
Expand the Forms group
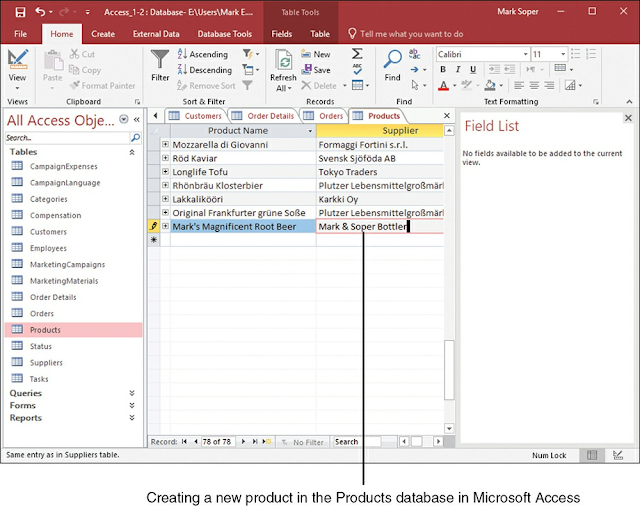tap(132, 405)
